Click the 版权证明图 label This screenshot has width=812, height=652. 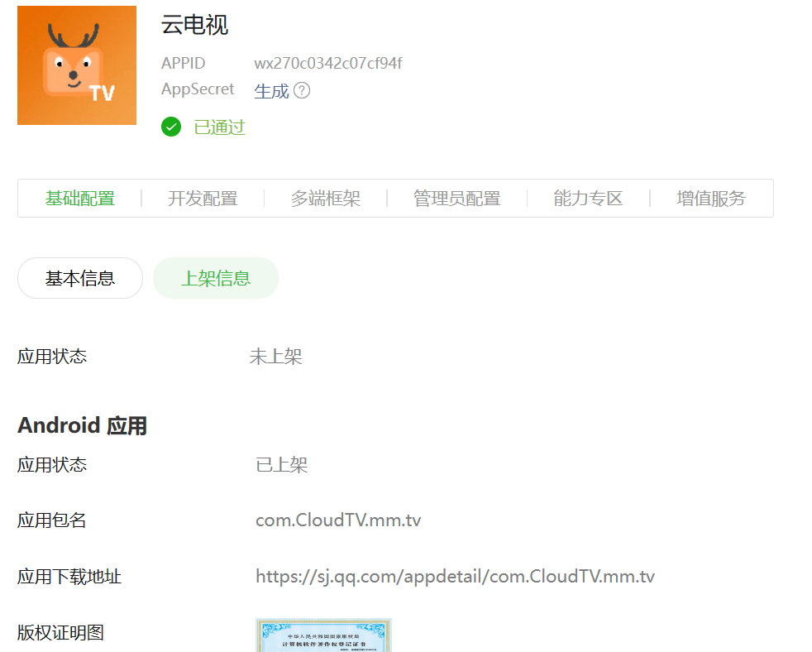[60, 633]
